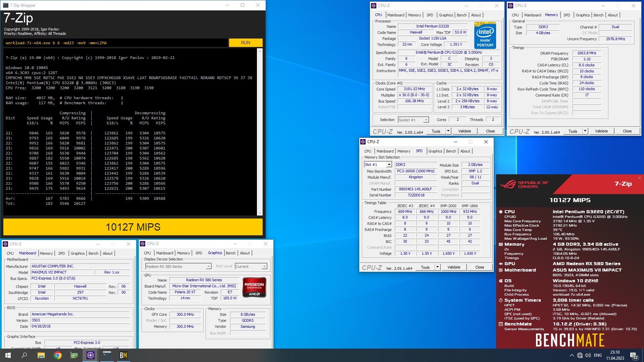Open Radeon RX 580 Series device dropdown
The width and height of the screenshot is (644, 362).
pyautogui.click(x=178, y=266)
